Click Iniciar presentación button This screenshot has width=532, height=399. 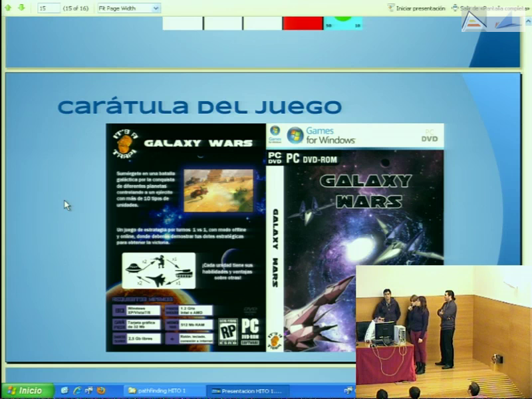[416, 8]
